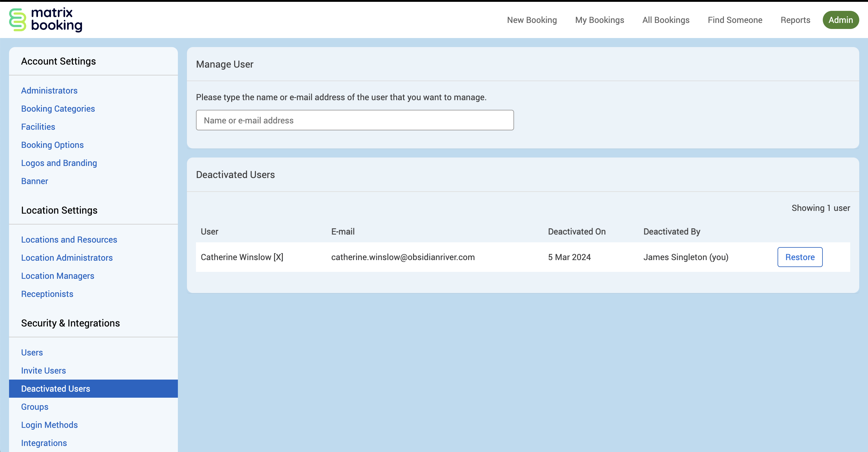
Task: Click the Catherine Winslow [X] user name
Action: coord(242,257)
